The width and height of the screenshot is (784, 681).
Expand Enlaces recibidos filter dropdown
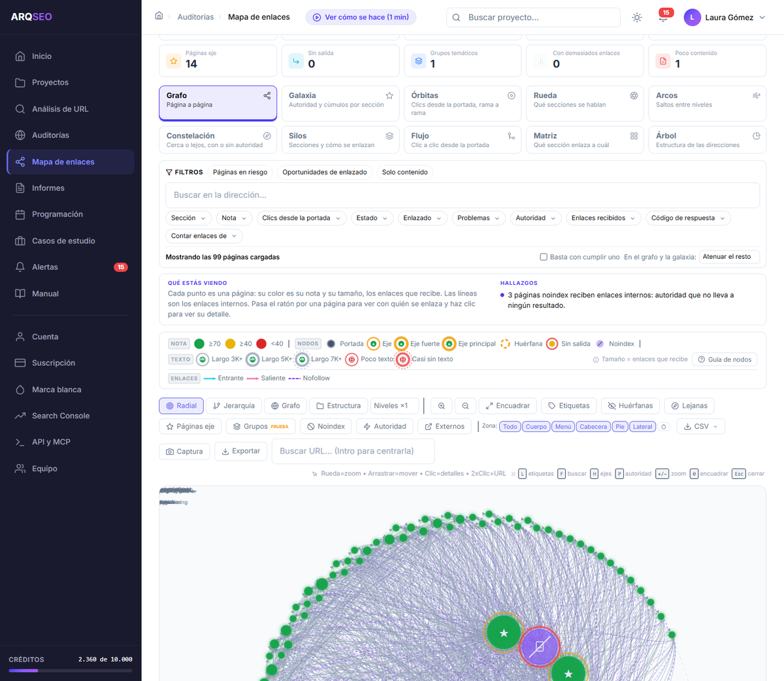click(x=604, y=218)
